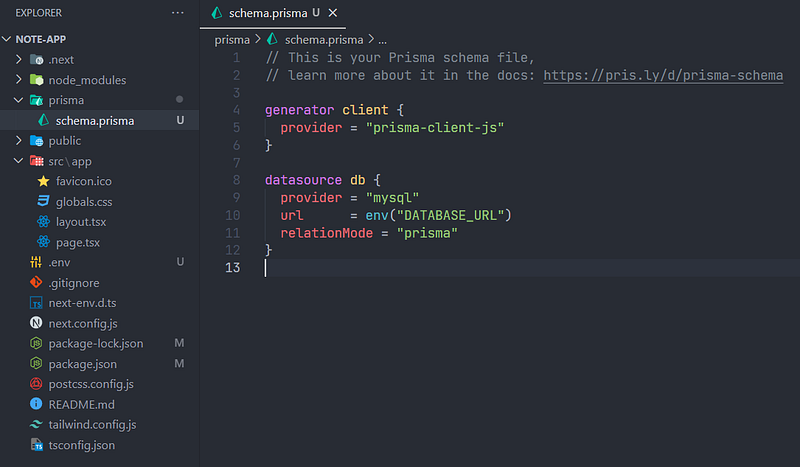
Task: Click the Next.js icon of next.config.js
Action: tap(36, 323)
